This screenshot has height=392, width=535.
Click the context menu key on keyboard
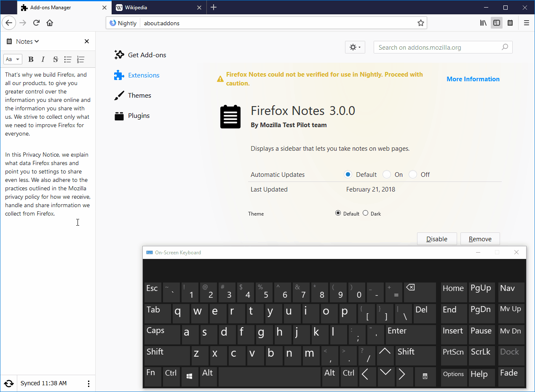click(425, 376)
